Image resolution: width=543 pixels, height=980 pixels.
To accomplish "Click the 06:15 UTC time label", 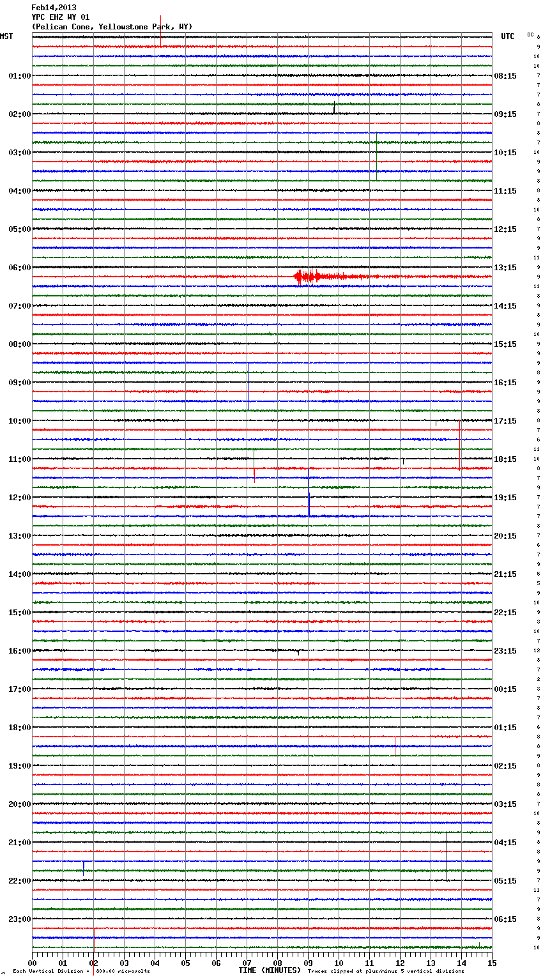I will point(505,919).
